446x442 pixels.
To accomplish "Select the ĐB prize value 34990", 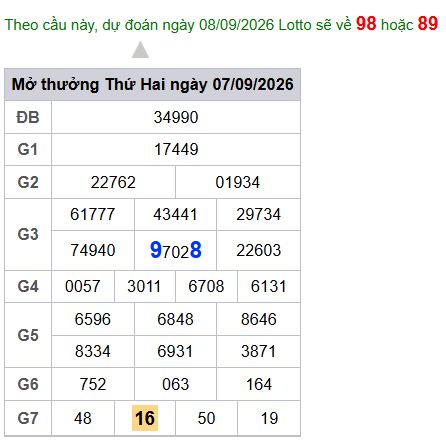I will coord(176,117).
